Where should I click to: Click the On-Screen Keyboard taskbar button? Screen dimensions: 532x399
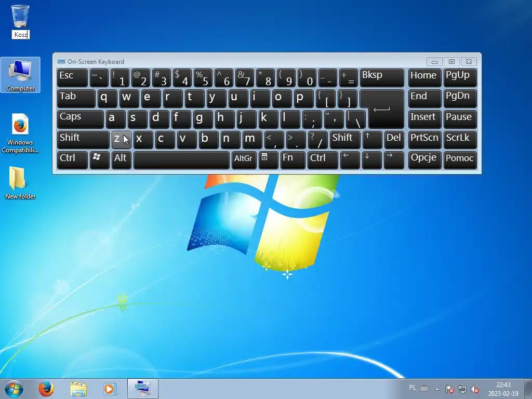142,389
